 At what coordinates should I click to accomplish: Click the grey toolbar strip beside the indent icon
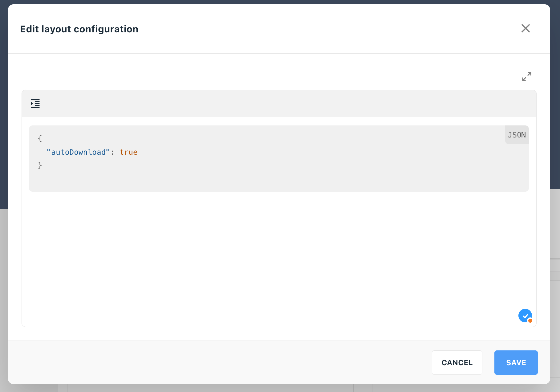[x=286, y=104]
